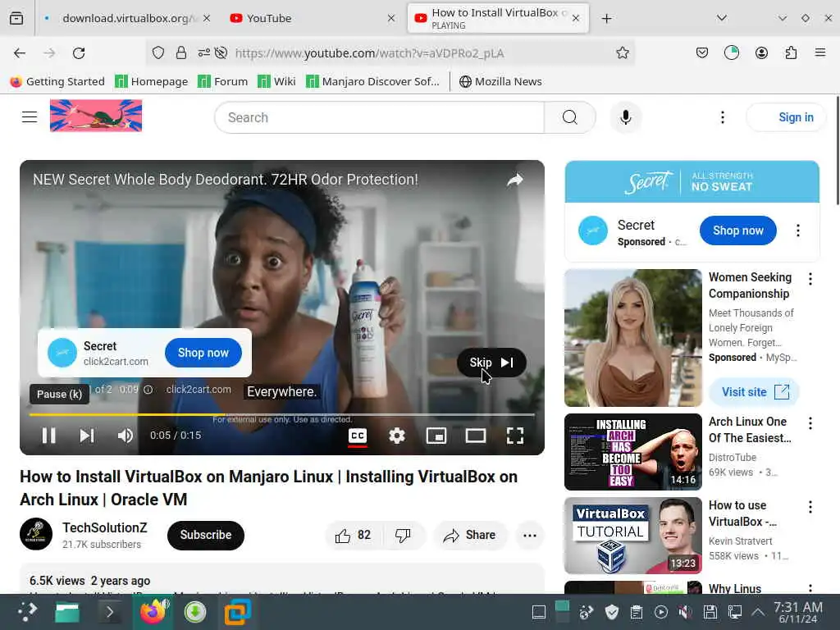
Task: Reload the current page
Action: point(79,53)
